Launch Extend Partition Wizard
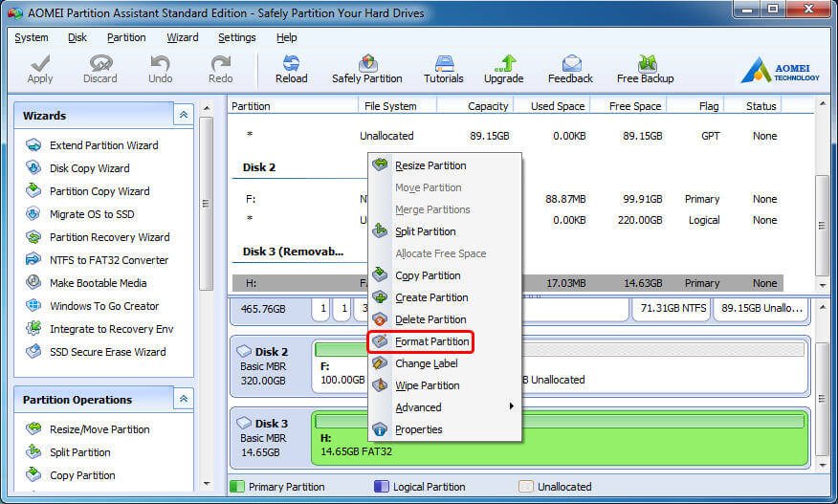 click(92, 145)
